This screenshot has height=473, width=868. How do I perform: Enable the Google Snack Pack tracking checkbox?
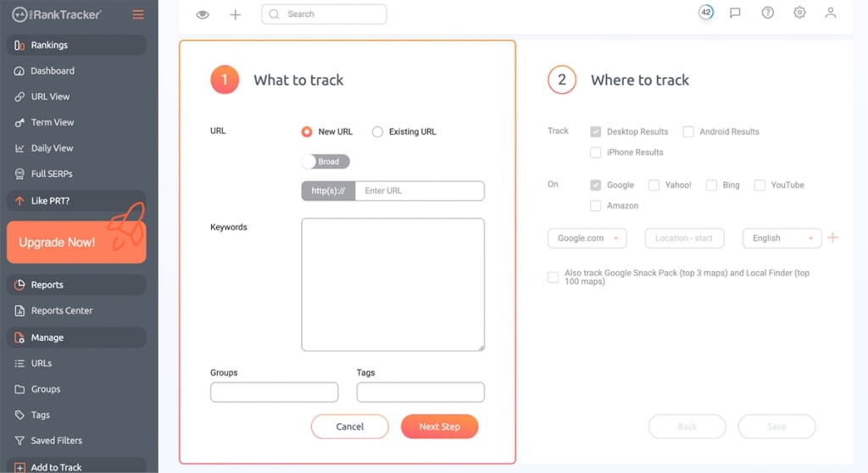point(553,277)
